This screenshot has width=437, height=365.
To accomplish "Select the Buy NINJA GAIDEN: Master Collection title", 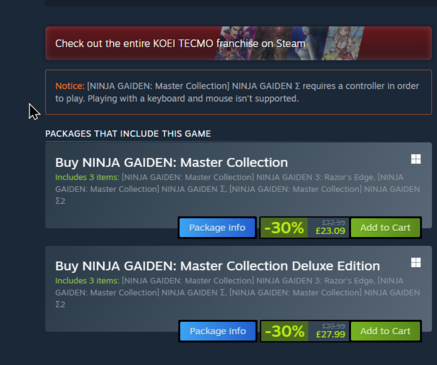I will 171,163.
